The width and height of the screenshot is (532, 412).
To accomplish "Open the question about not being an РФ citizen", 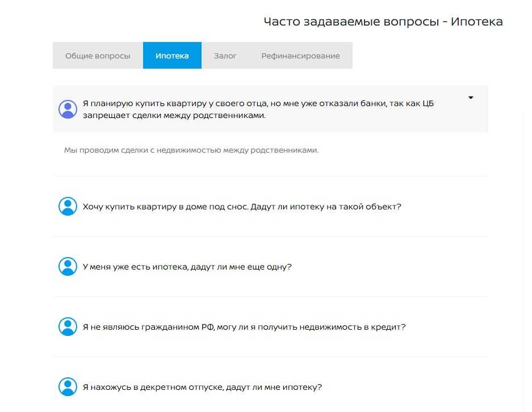I will click(x=244, y=327).
